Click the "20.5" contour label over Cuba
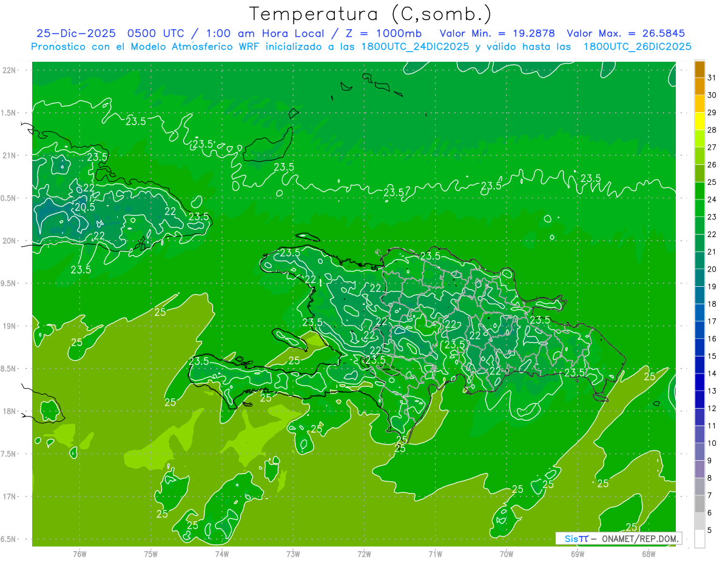The width and height of the screenshot is (728, 562). [x=84, y=207]
